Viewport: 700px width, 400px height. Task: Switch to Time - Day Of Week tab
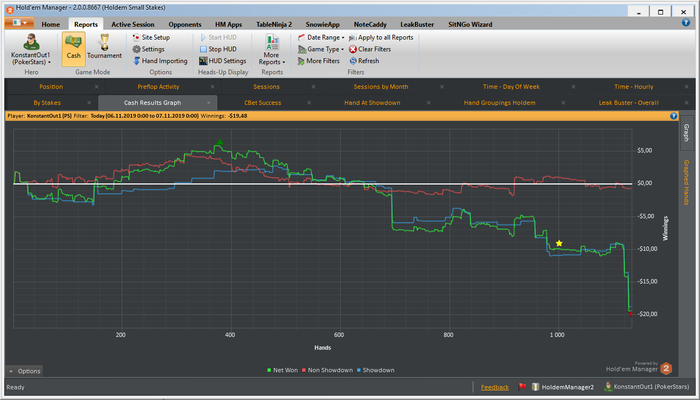[511, 87]
